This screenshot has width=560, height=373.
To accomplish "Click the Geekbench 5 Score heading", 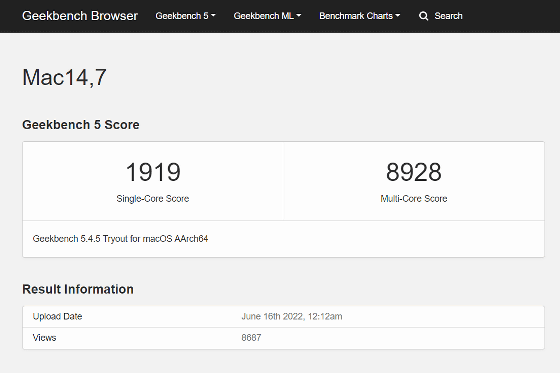I will pos(81,125).
